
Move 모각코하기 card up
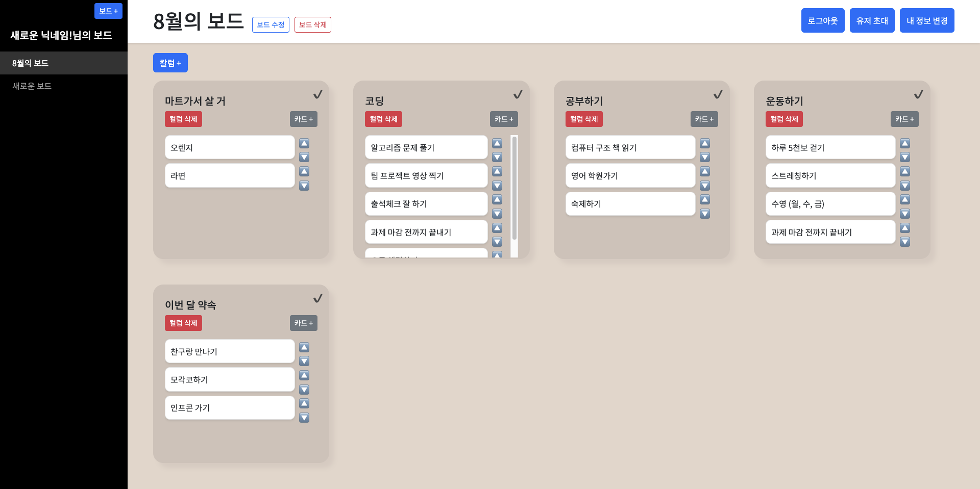(304, 375)
